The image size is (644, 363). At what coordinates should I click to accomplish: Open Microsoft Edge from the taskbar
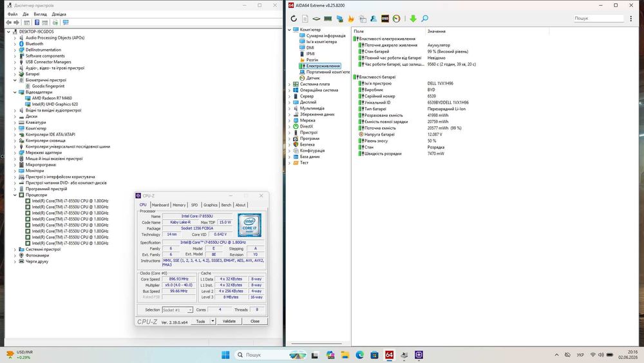point(360,355)
